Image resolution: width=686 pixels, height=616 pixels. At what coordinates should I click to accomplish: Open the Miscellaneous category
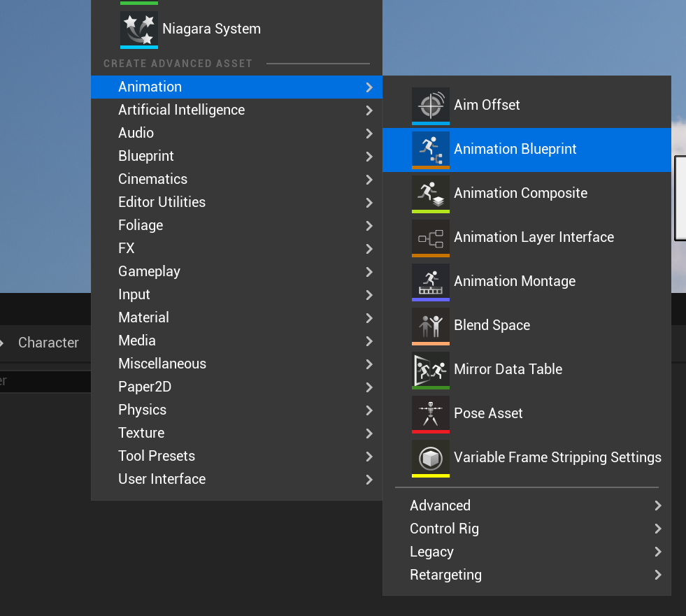[236, 364]
